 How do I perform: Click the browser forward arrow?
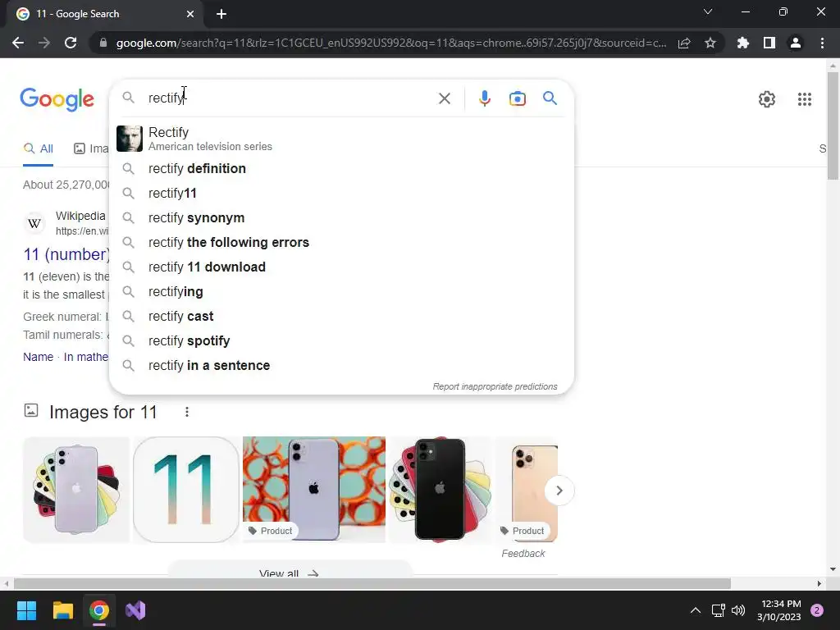pyautogui.click(x=44, y=43)
